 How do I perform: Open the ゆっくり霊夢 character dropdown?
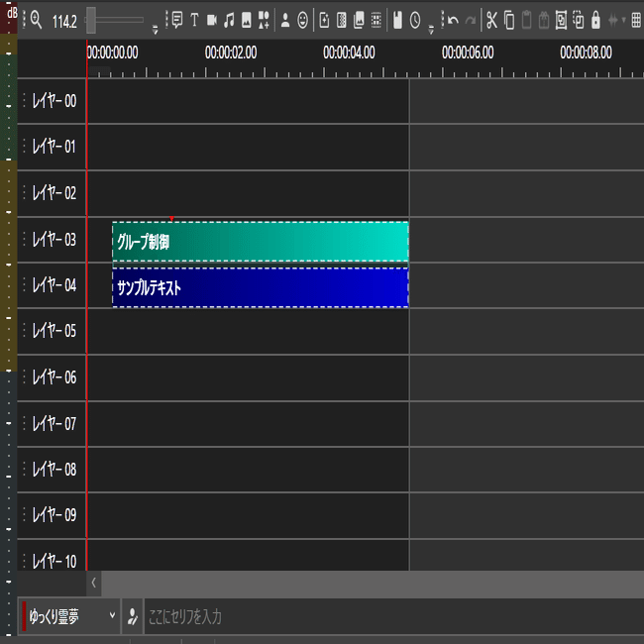click(69, 616)
